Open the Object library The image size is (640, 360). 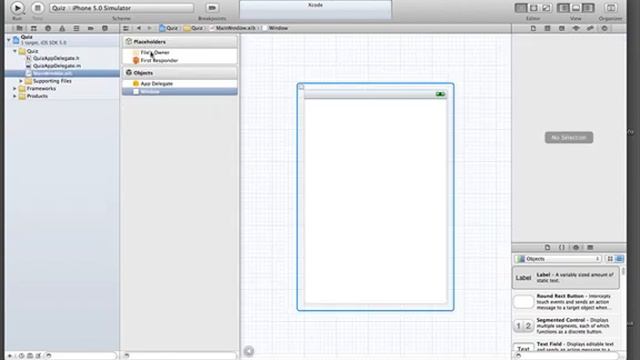coord(576,247)
